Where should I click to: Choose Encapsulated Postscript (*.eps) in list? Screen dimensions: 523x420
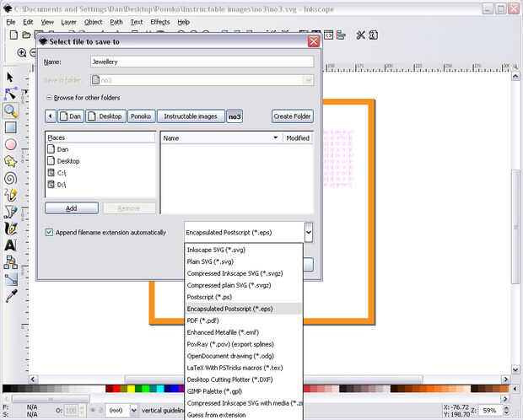point(244,309)
